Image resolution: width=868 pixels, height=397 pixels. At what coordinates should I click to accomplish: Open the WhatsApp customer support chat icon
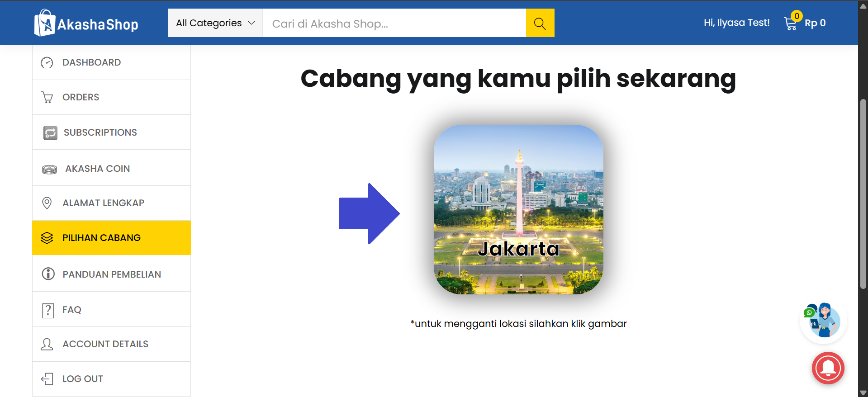point(823,320)
